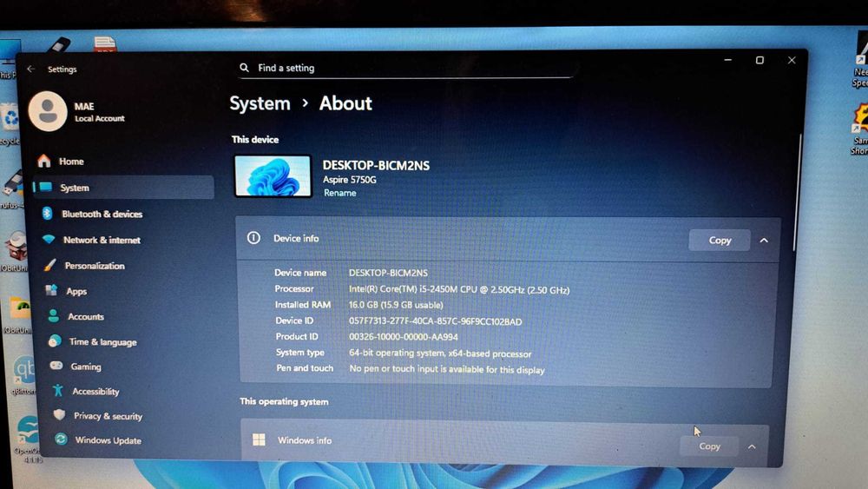This screenshot has width=868, height=489.
Task: Open the System sidebar item
Action: [124, 188]
